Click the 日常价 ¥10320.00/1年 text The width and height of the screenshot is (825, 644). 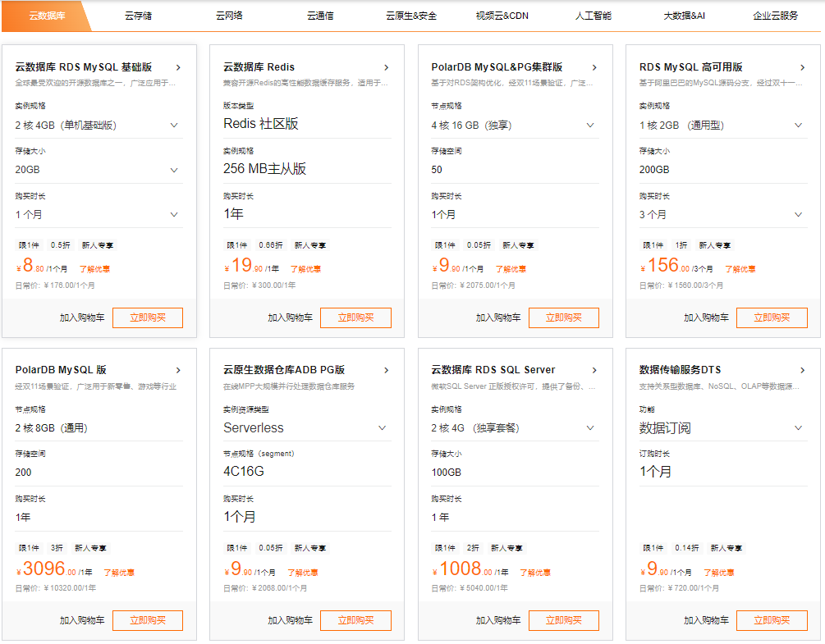point(56,588)
